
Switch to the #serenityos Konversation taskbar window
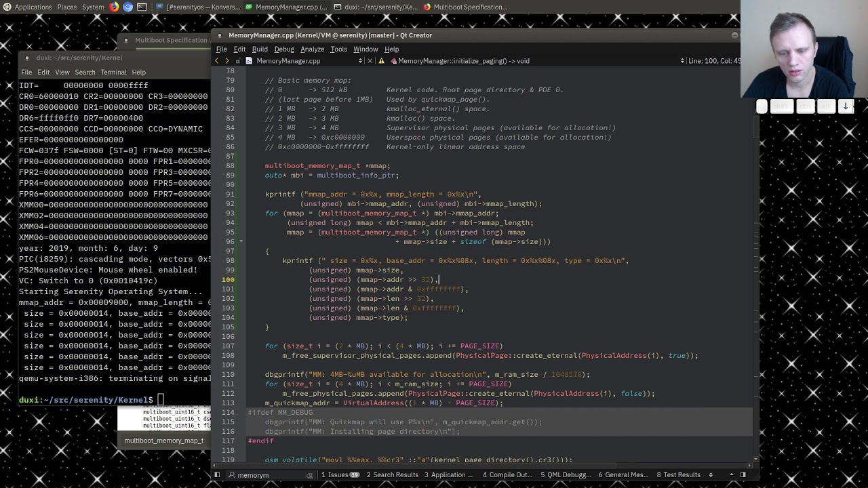click(x=197, y=7)
